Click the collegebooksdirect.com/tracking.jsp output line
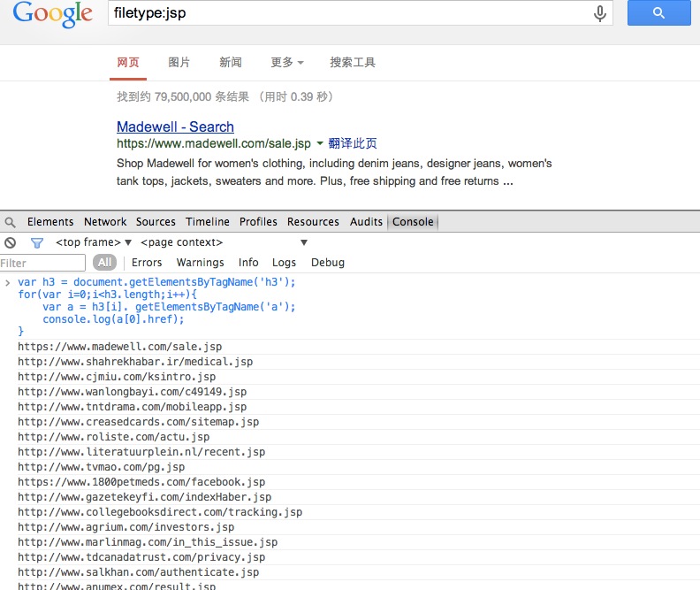Image resolution: width=700 pixels, height=590 pixels. [160, 512]
